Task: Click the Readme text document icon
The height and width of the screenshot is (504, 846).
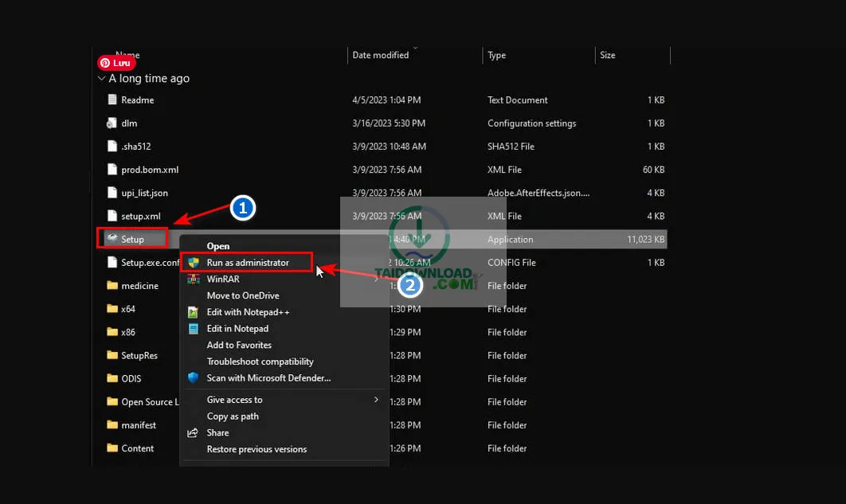Action: click(112, 100)
